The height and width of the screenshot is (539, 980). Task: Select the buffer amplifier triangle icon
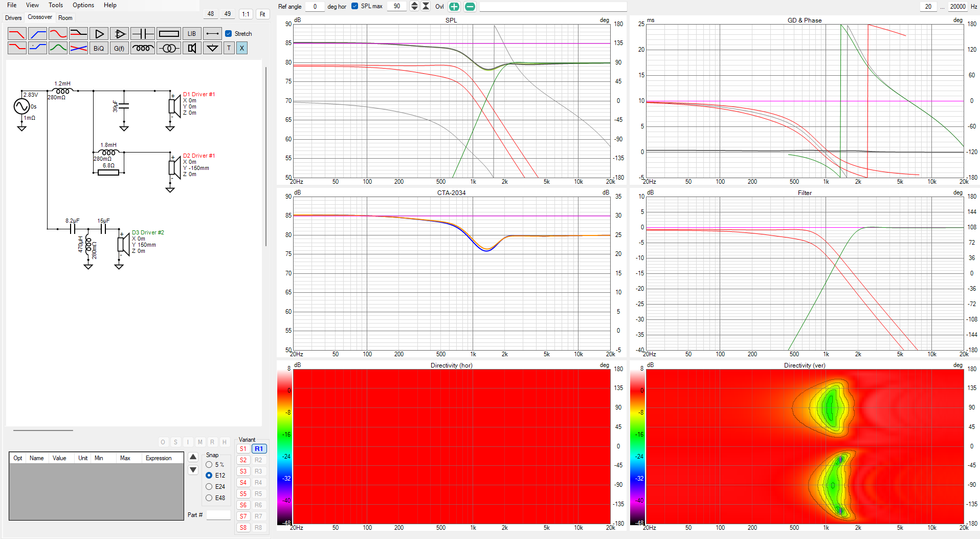99,34
